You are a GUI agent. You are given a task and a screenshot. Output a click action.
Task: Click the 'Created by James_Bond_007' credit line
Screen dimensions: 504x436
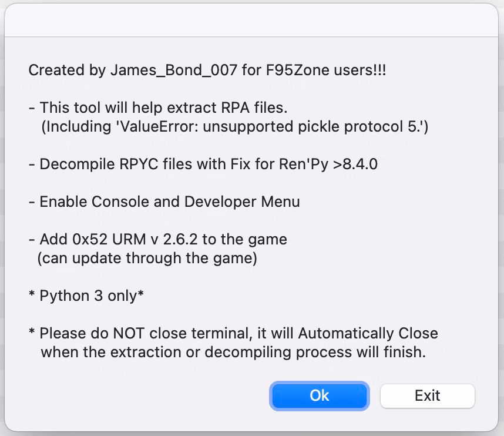coord(207,71)
